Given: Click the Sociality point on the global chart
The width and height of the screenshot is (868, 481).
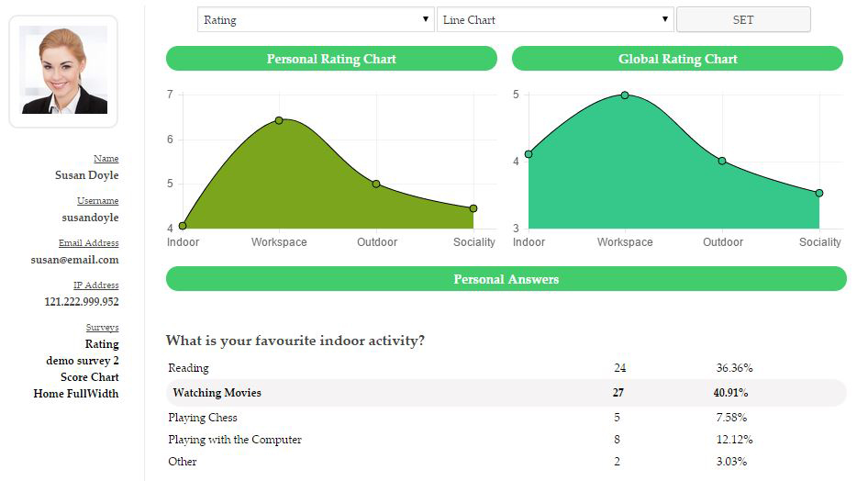Looking at the screenshot, I should (x=819, y=193).
